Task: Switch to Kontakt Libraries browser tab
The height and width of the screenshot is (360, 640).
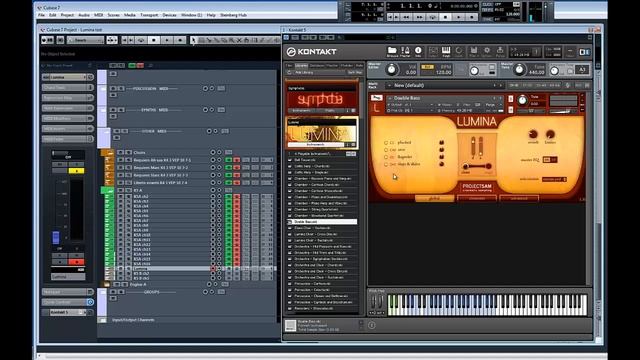Action: (301, 65)
